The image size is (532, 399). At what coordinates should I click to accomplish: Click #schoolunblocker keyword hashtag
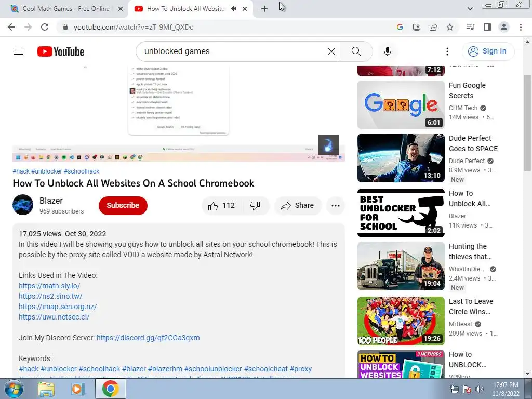[213, 369]
